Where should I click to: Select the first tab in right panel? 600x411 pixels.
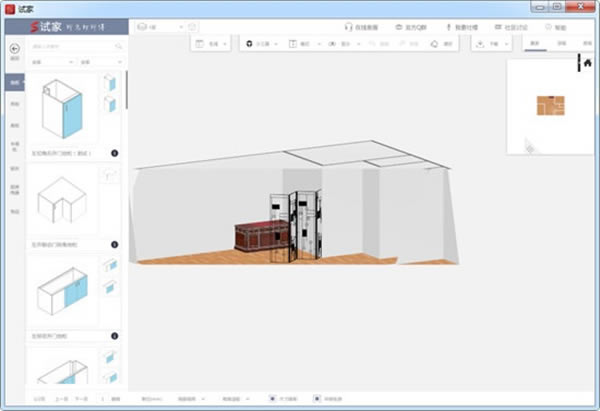tap(534, 44)
